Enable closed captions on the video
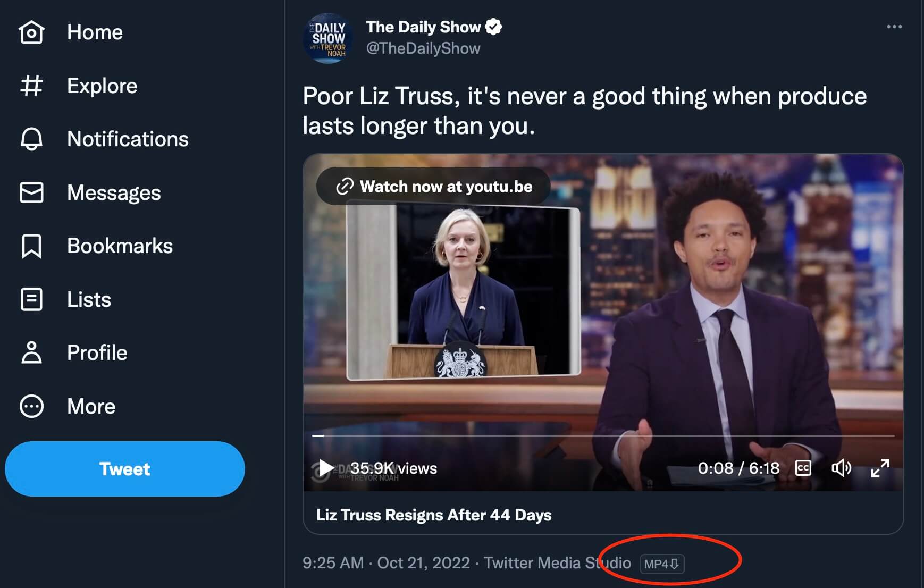The height and width of the screenshot is (588, 924). pyautogui.click(x=803, y=468)
